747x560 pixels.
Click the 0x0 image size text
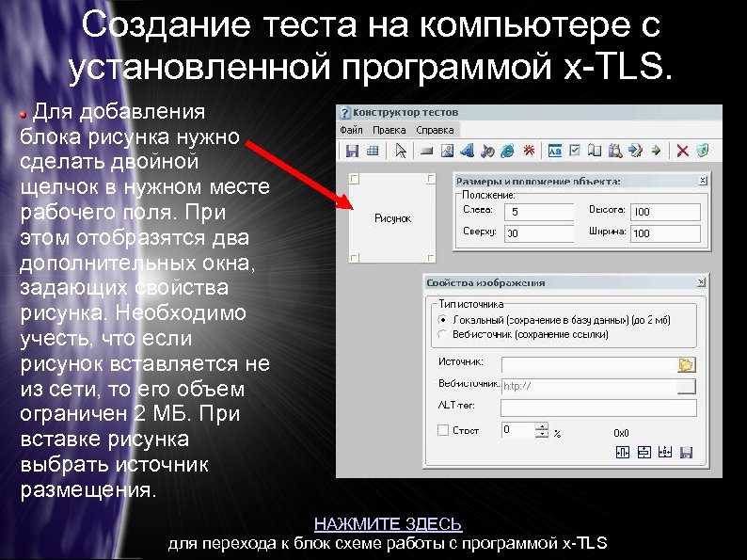(621, 433)
